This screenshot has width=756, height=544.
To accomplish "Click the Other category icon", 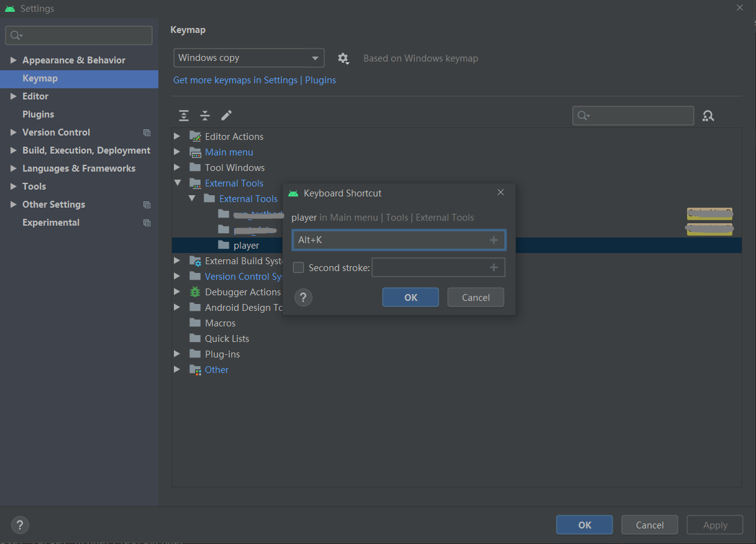I will (195, 370).
